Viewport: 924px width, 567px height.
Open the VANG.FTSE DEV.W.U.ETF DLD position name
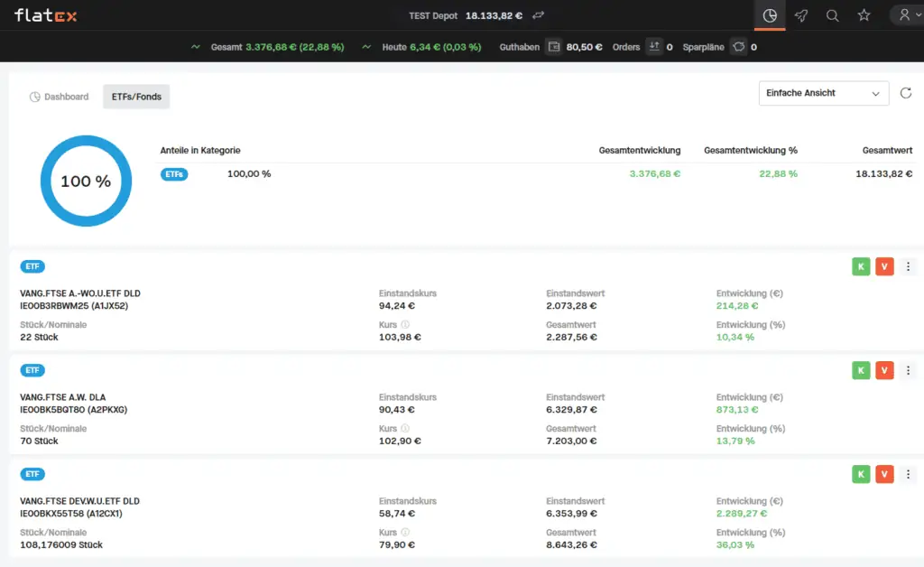pos(79,501)
